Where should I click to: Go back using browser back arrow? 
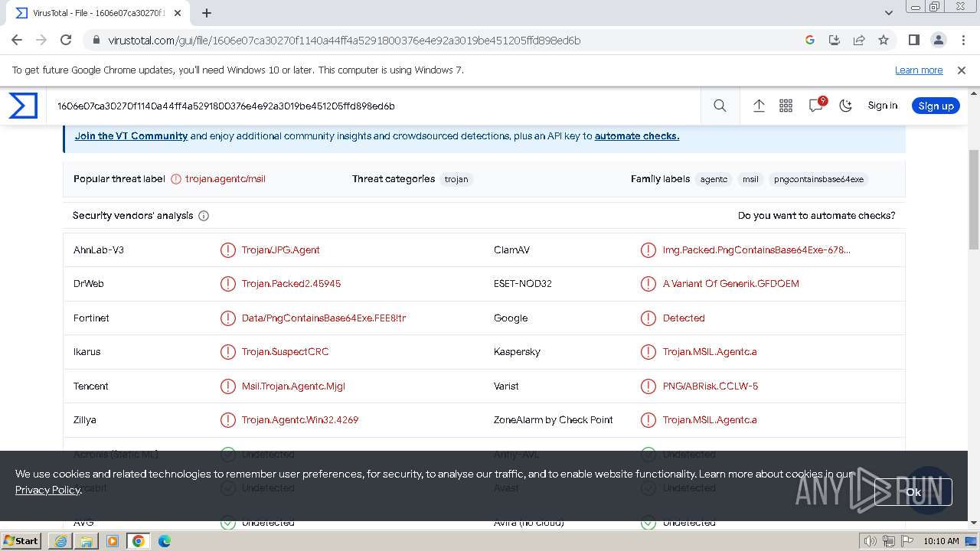17,40
